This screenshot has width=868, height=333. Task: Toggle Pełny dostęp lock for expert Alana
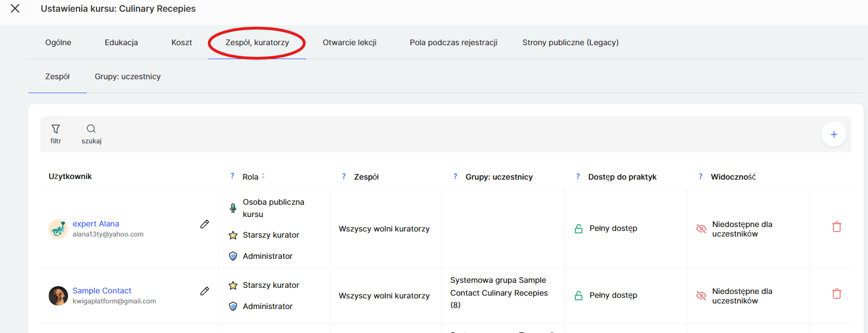pos(579,229)
